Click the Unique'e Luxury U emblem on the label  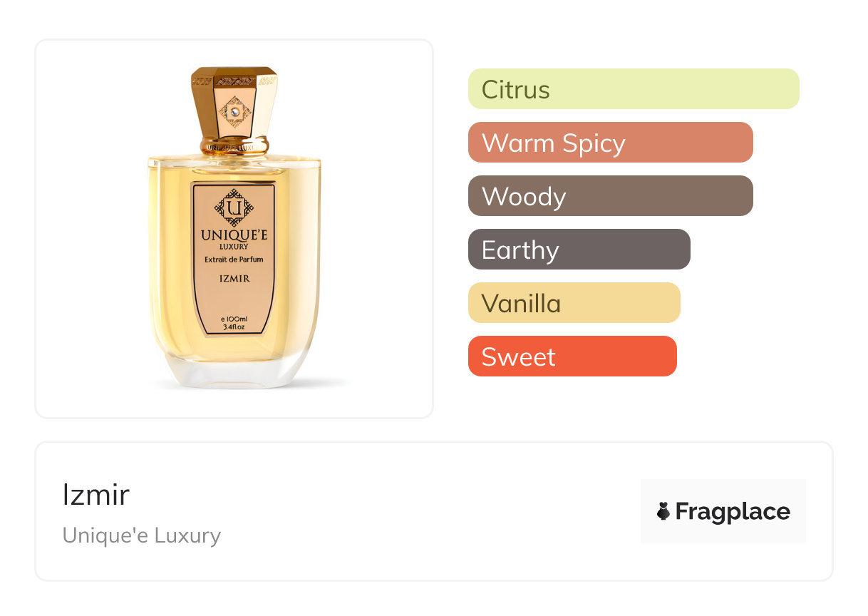234,207
